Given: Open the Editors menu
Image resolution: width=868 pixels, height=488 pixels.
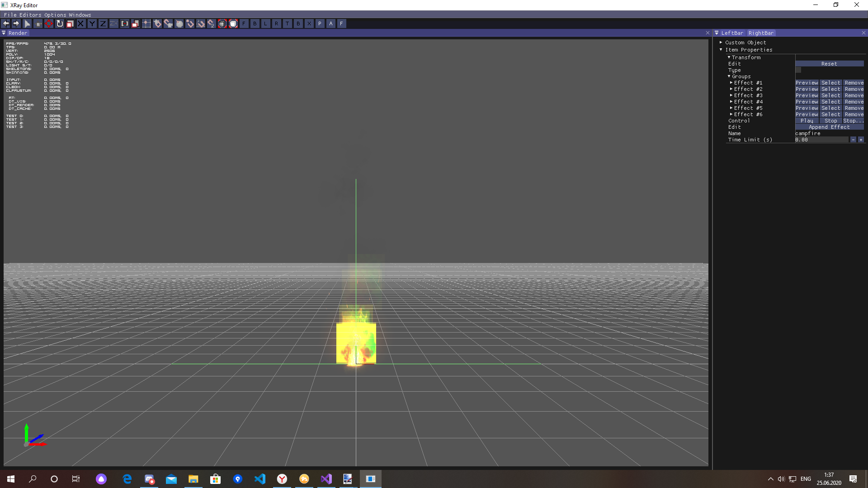Looking at the screenshot, I should click(x=30, y=15).
